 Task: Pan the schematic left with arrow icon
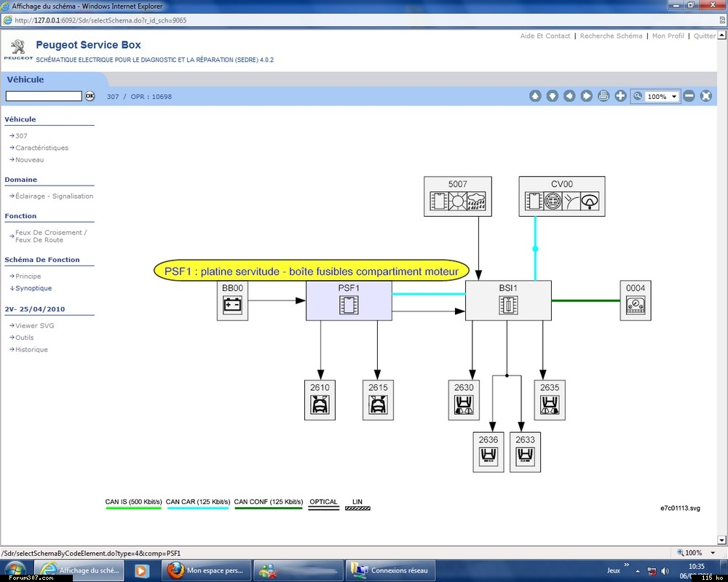click(x=569, y=96)
